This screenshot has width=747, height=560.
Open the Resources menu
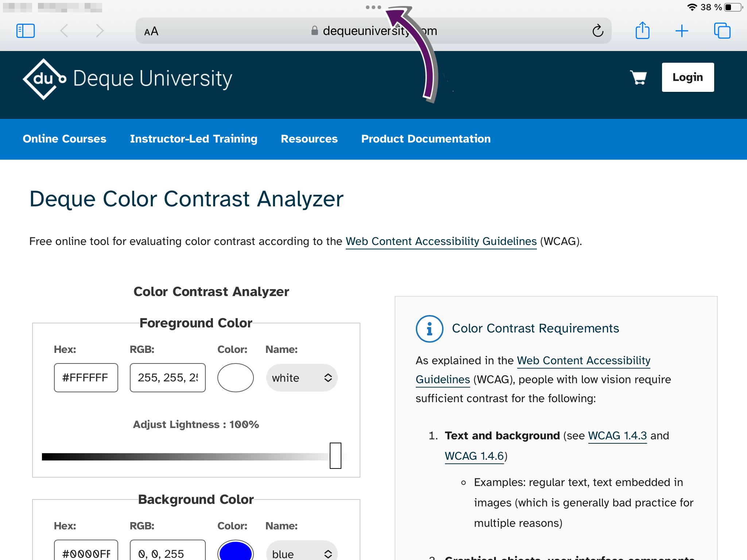pos(309,139)
